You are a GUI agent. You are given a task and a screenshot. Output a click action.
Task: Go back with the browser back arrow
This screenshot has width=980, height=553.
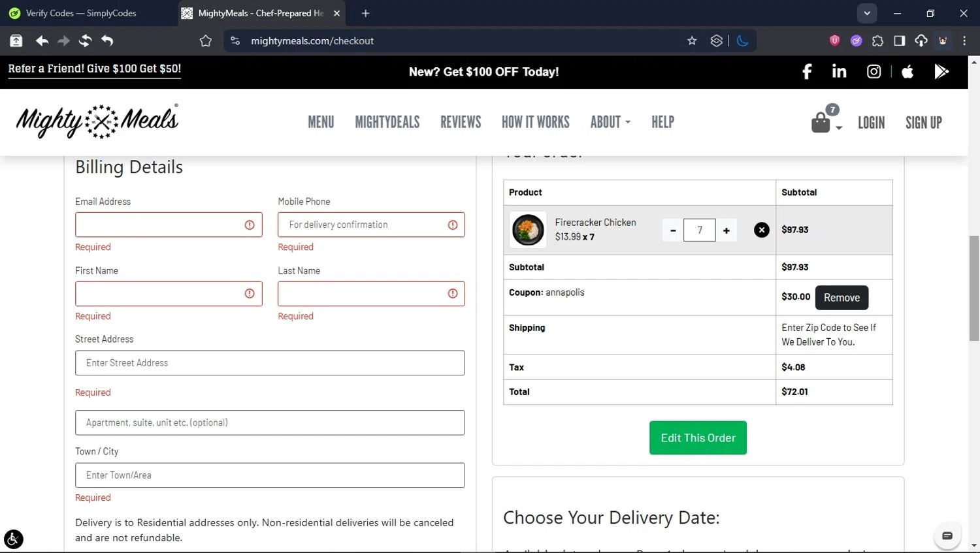pos(42,40)
